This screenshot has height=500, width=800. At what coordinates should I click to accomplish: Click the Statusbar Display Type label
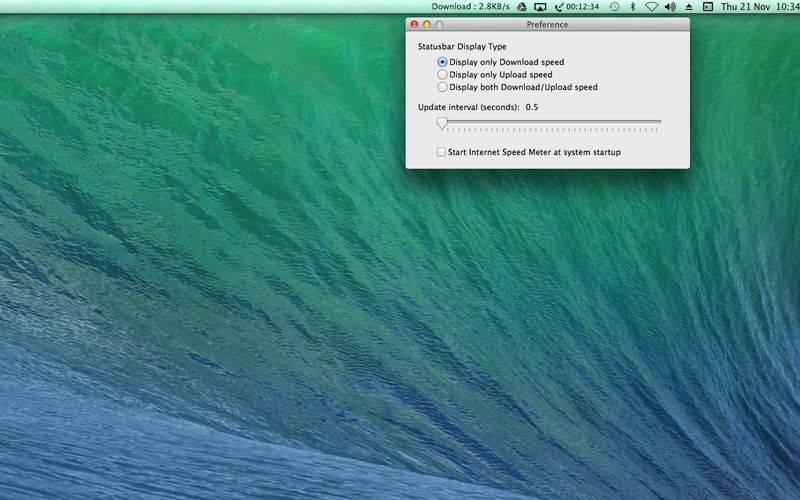[462, 46]
